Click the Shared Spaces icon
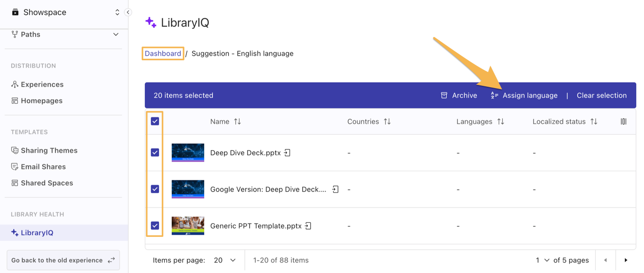 pyautogui.click(x=14, y=183)
